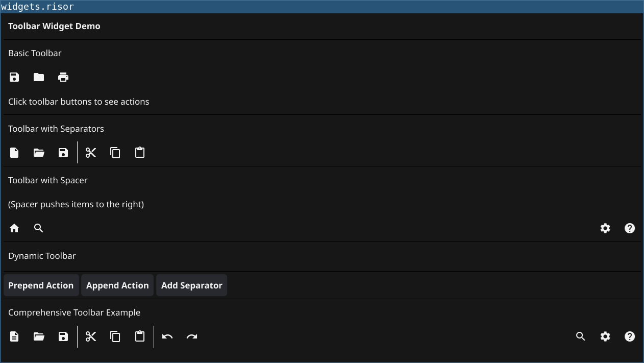Image resolution: width=644 pixels, height=363 pixels.
Task: Click Save icon in Separators toolbar
Action: tap(63, 153)
